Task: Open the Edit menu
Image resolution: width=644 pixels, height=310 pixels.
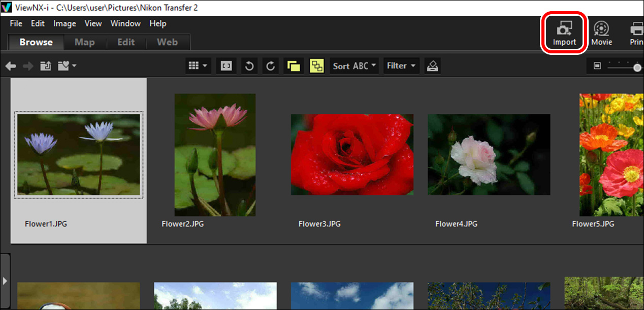Action: [x=38, y=23]
